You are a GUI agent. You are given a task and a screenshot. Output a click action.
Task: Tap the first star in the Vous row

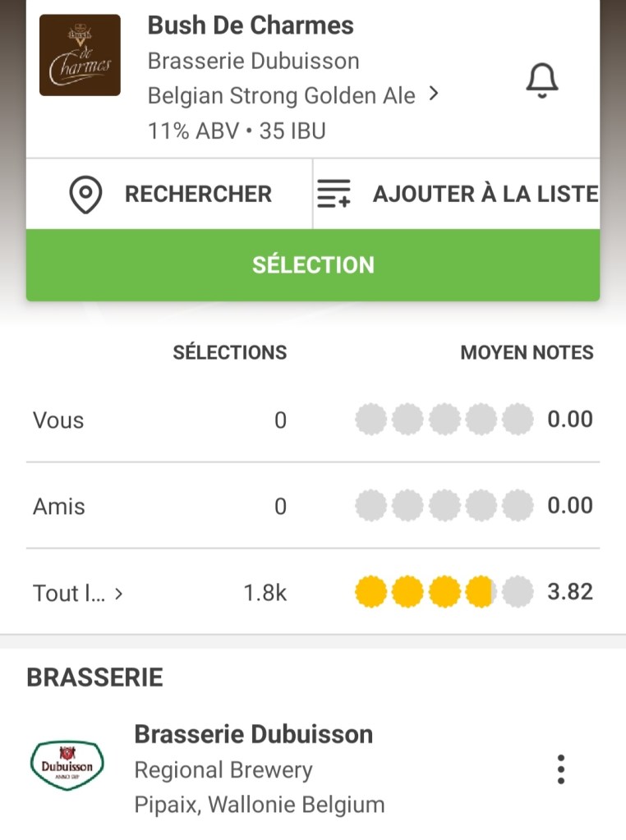coord(371,420)
